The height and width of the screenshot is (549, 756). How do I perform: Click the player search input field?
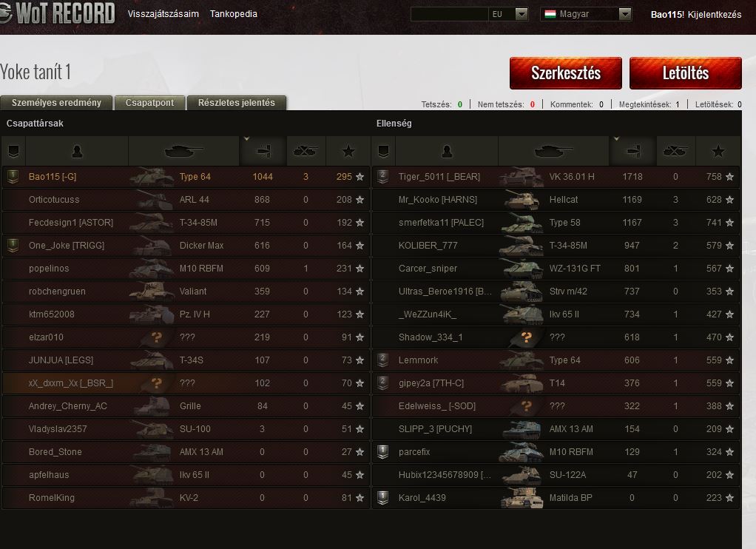coord(449,14)
